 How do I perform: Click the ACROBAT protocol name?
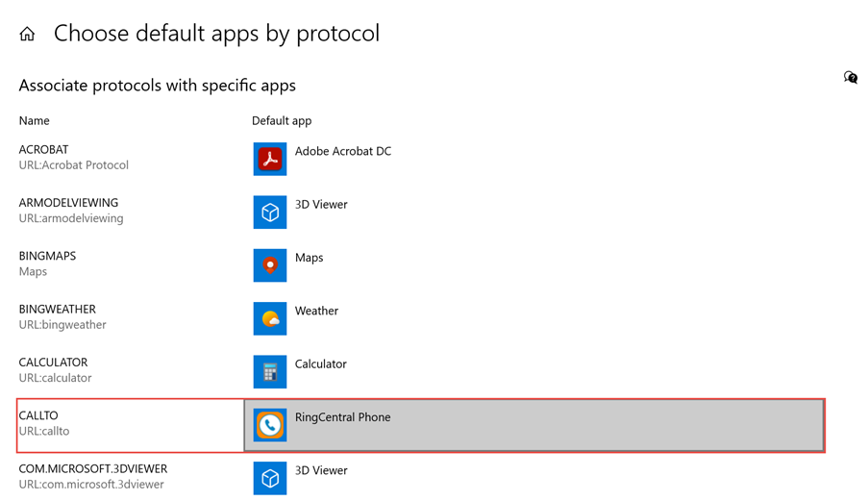(x=43, y=149)
